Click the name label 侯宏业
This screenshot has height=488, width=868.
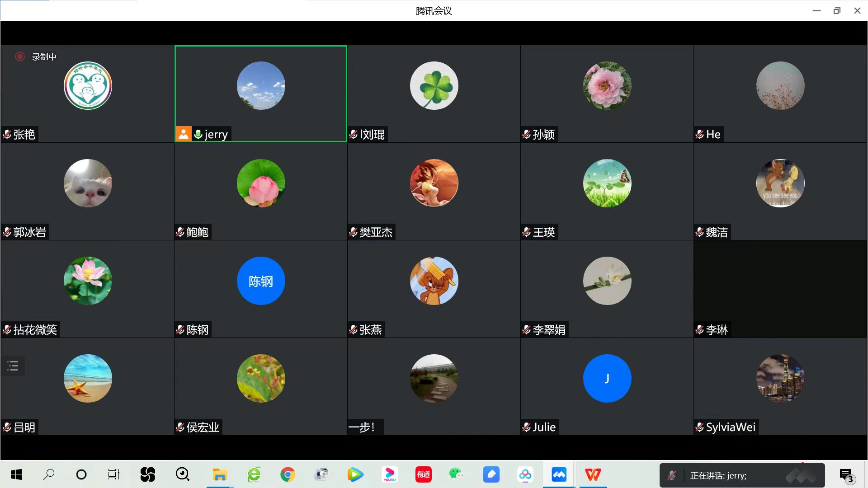(x=203, y=427)
